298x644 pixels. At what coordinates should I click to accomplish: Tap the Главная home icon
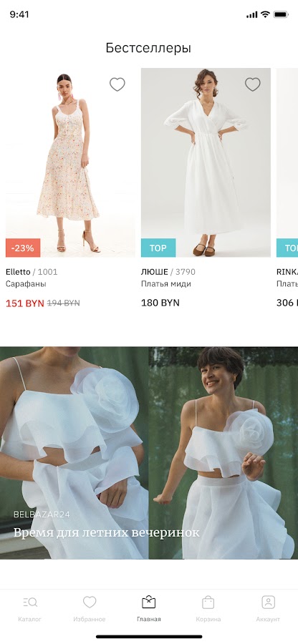pos(149,602)
